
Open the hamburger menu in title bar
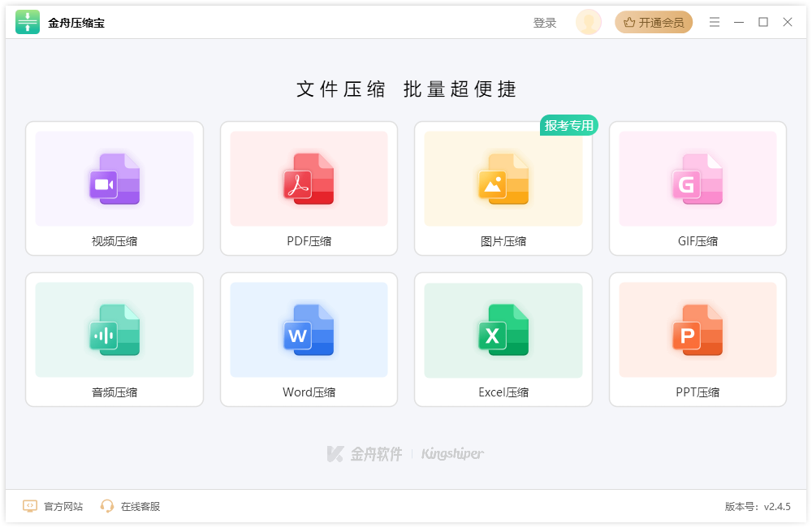(715, 22)
